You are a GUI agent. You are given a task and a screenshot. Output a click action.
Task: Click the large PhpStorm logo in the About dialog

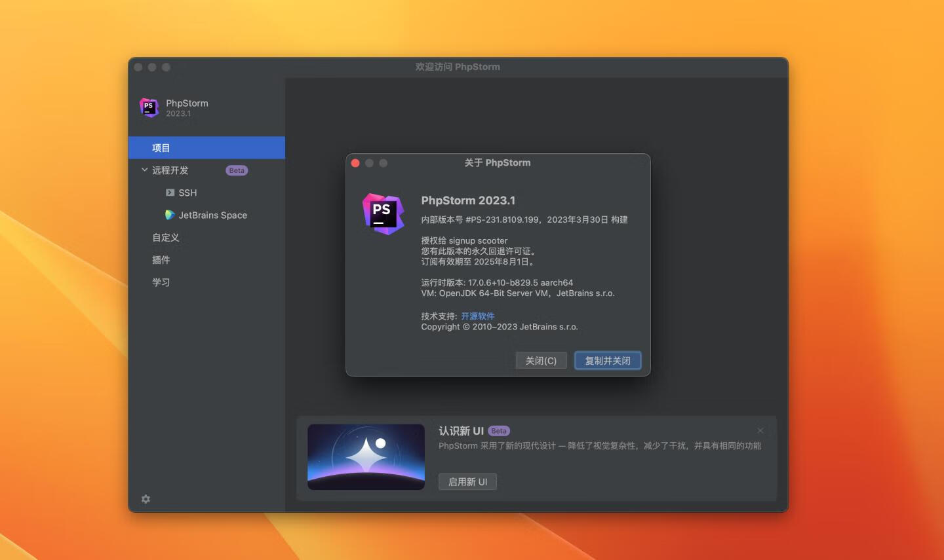point(383,214)
